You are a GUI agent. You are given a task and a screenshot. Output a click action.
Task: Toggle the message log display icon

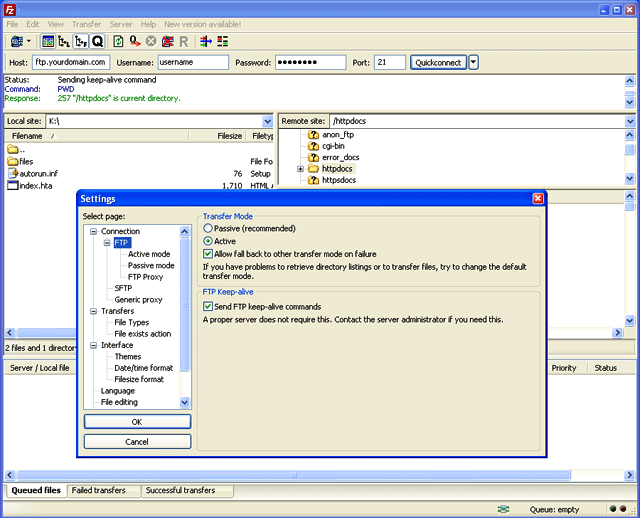tap(48, 41)
